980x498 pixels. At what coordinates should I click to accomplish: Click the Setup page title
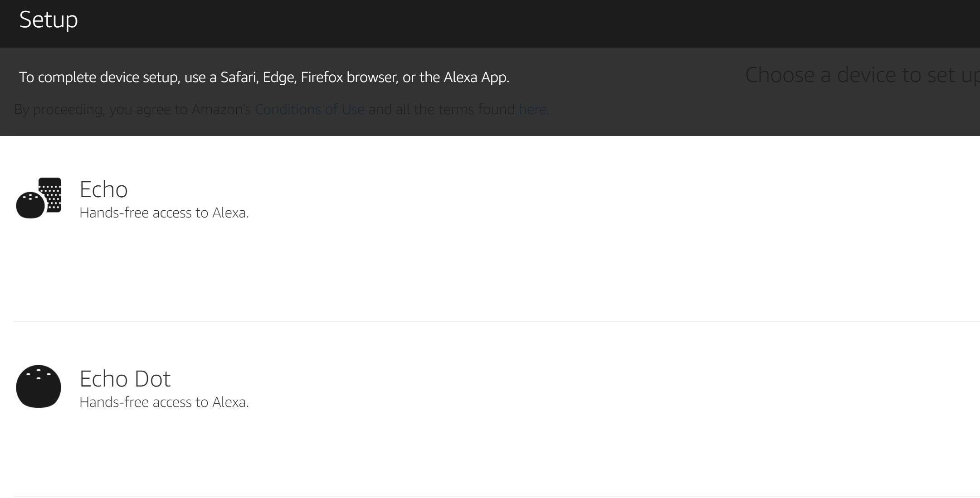(x=49, y=20)
